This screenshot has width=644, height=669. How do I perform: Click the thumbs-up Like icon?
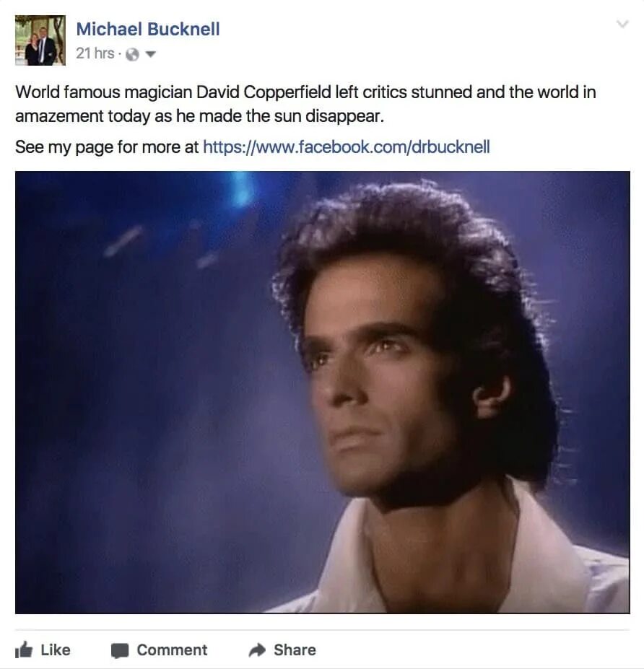click(x=24, y=650)
